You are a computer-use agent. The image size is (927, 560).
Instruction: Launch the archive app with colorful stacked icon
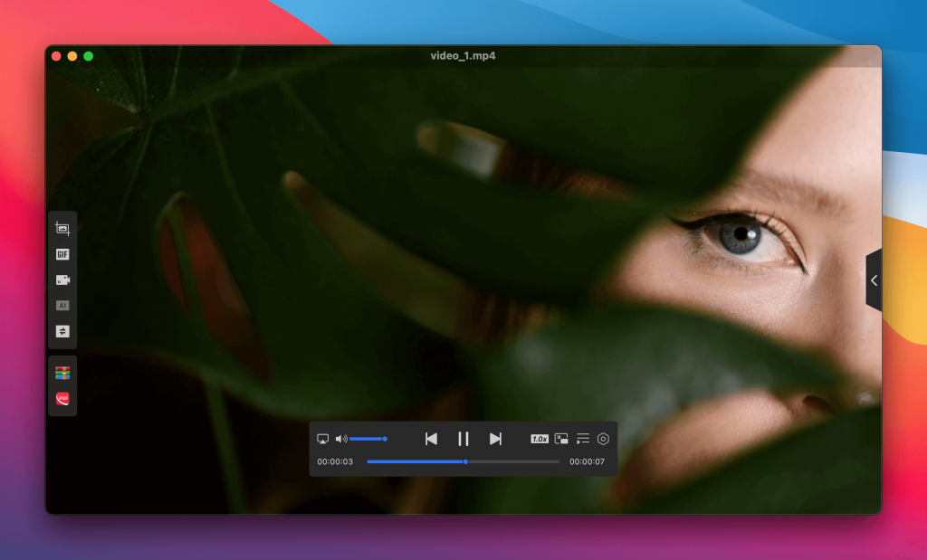[x=62, y=373]
